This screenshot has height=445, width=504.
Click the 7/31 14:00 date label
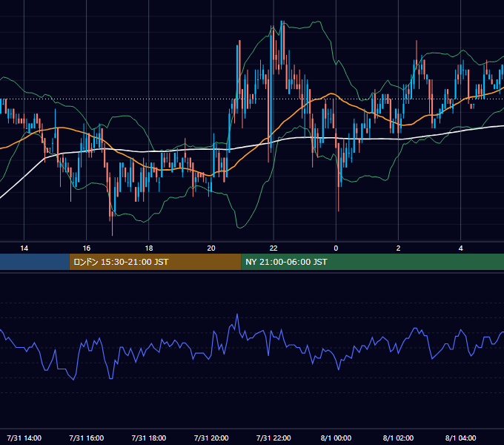[x=24, y=438]
